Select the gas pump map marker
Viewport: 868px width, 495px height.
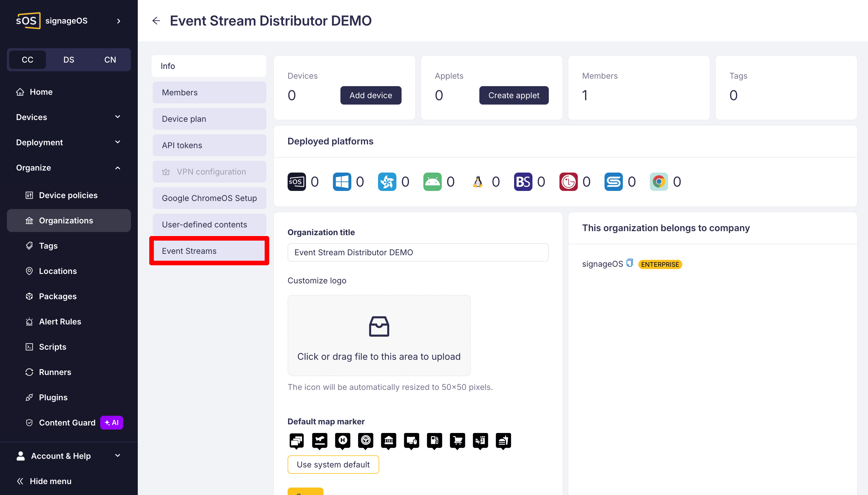[434, 441]
